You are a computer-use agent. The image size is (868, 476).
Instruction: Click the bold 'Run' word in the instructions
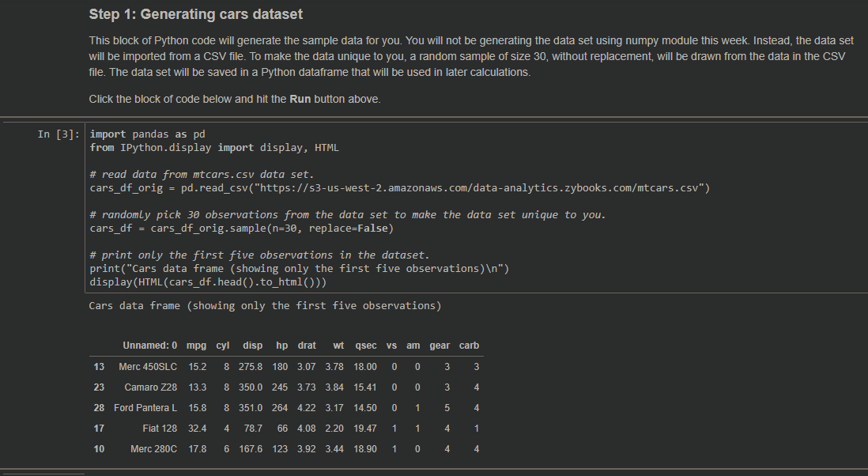click(x=300, y=99)
